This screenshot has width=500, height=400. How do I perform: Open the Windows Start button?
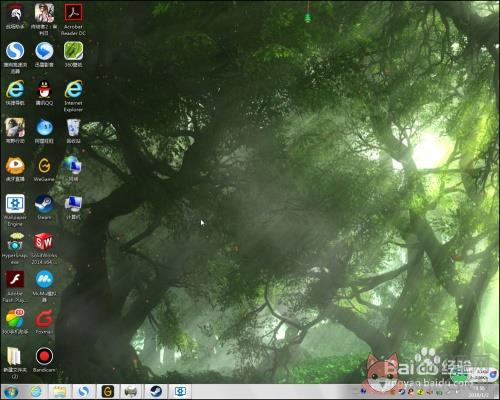[x=11, y=392]
